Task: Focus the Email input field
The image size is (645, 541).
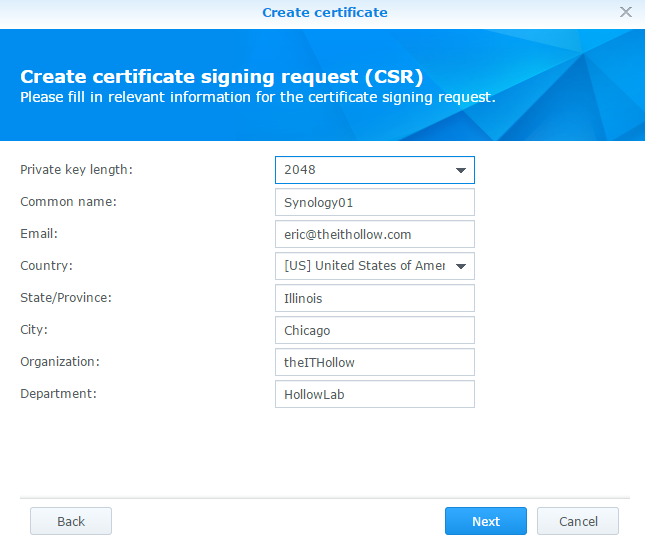Action: pos(374,234)
